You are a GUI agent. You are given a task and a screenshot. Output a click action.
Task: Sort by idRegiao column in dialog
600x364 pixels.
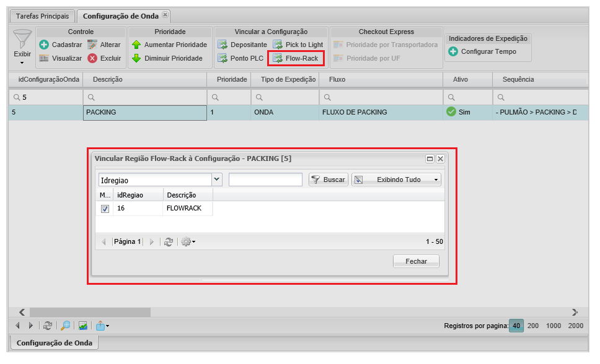138,195
